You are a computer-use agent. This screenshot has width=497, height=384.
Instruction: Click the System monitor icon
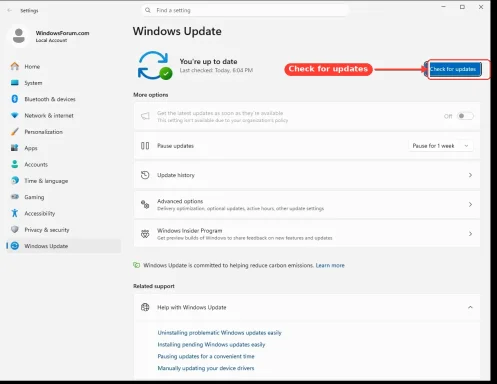coord(15,83)
